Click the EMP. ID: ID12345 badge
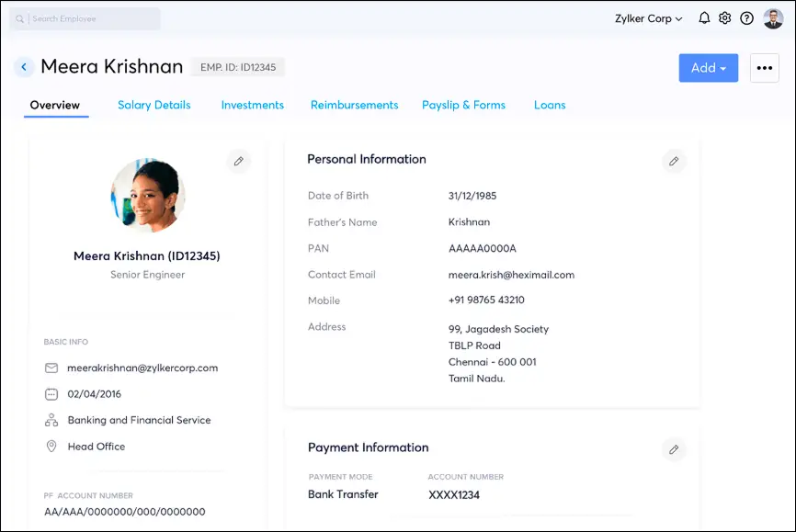796x532 pixels. tap(237, 67)
